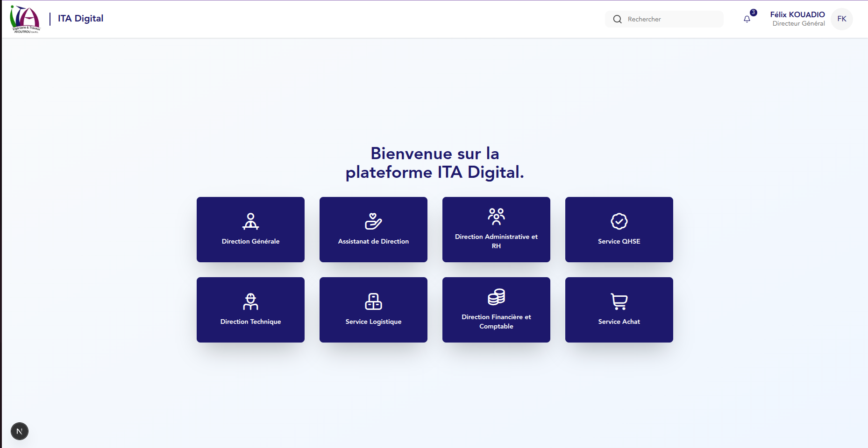
Task: Click the Service QHSE text label
Action: [619, 241]
